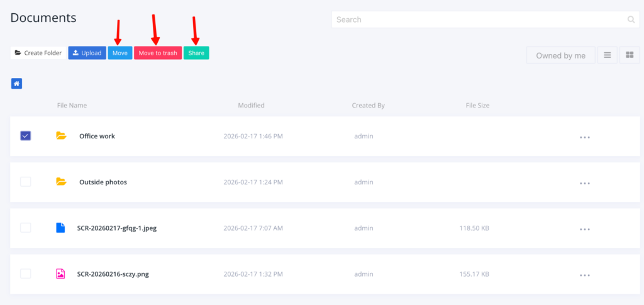Image resolution: width=644 pixels, height=305 pixels.
Task: Click the Move to trash button
Action: click(x=158, y=53)
